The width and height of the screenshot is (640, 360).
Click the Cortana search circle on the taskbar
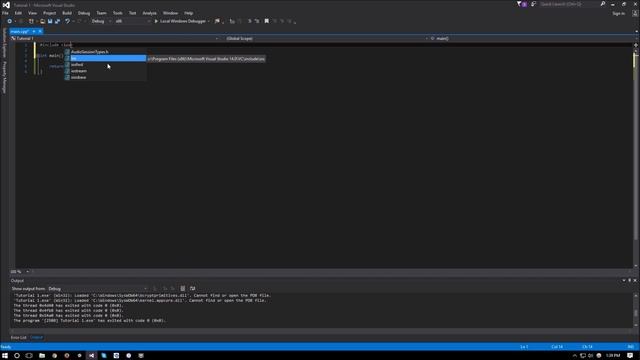(17, 356)
